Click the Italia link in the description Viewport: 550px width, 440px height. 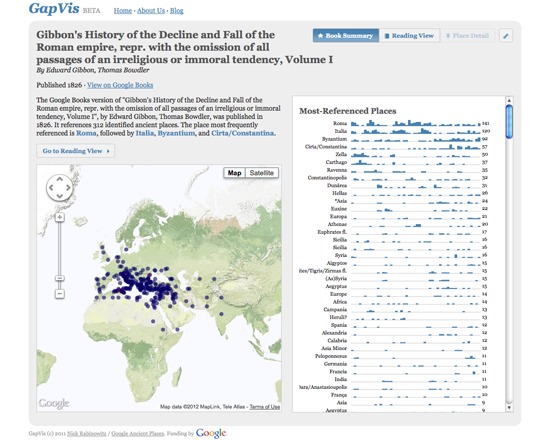(145, 133)
